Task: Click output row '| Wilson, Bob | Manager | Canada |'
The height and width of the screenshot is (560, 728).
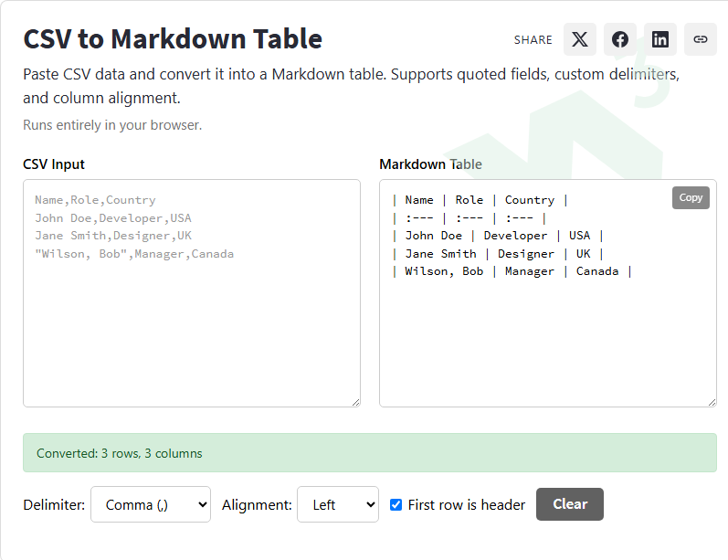Action: pyautogui.click(x=512, y=271)
